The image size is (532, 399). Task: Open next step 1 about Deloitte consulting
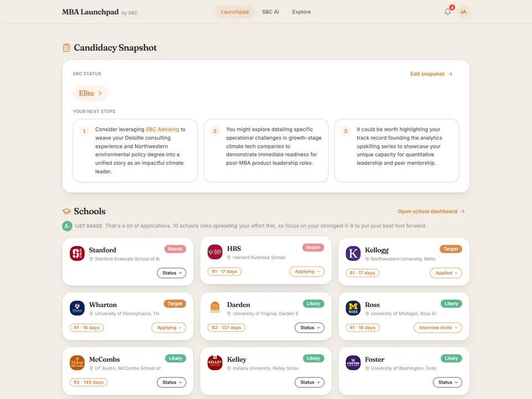135,150
